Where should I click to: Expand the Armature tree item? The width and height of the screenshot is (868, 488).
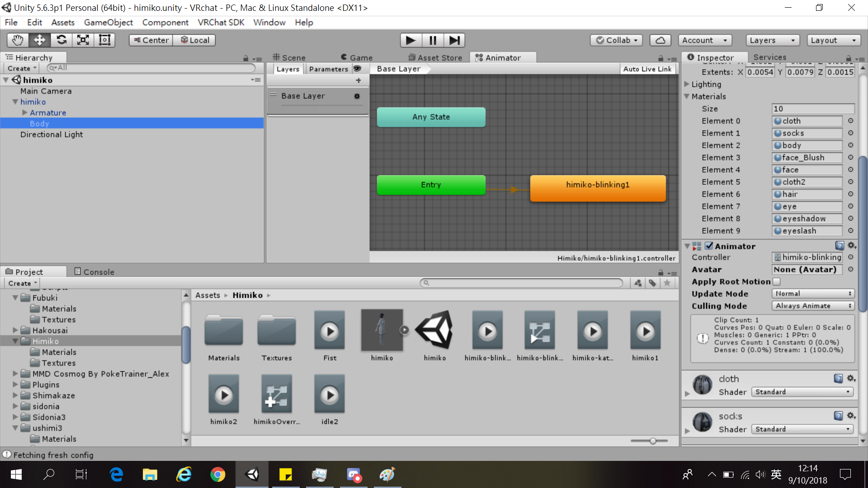[x=25, y=113]
